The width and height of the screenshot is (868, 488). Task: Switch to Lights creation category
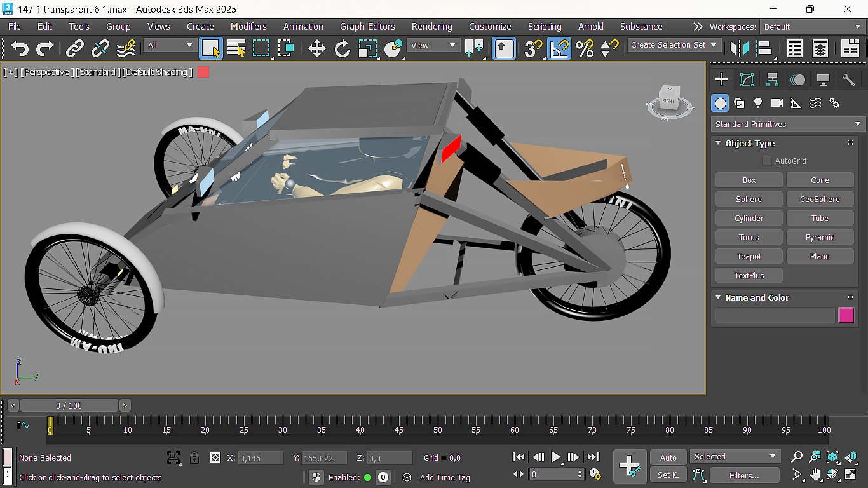click(x=757, y=103)
